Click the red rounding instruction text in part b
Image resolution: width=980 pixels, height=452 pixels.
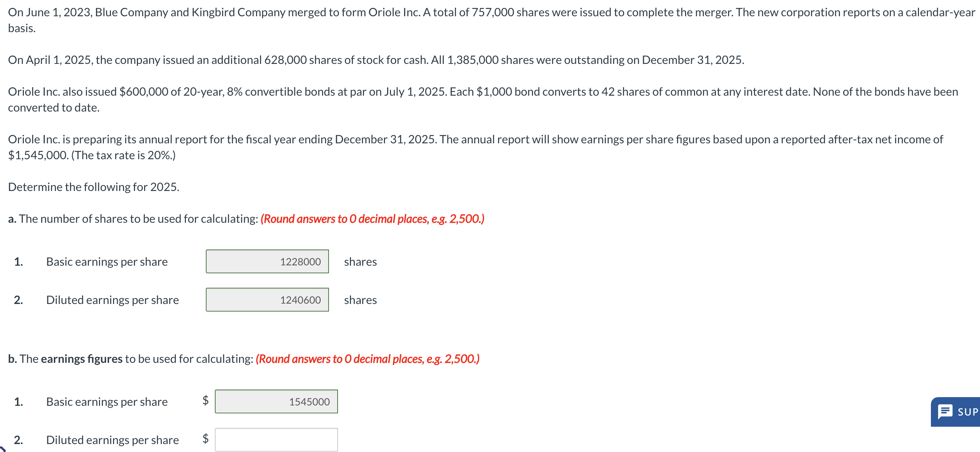point(368,358)
